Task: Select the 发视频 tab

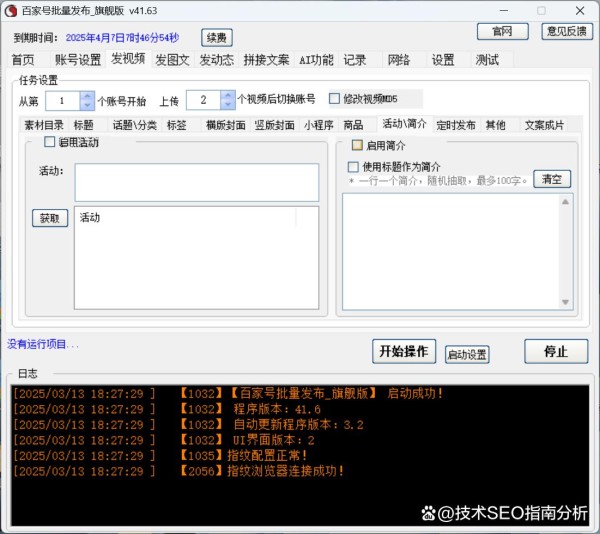Action: (128, 59)
